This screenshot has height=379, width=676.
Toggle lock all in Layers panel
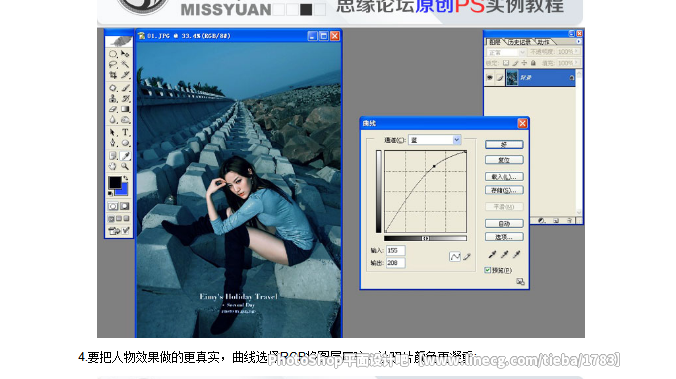[x=533, y=63]
